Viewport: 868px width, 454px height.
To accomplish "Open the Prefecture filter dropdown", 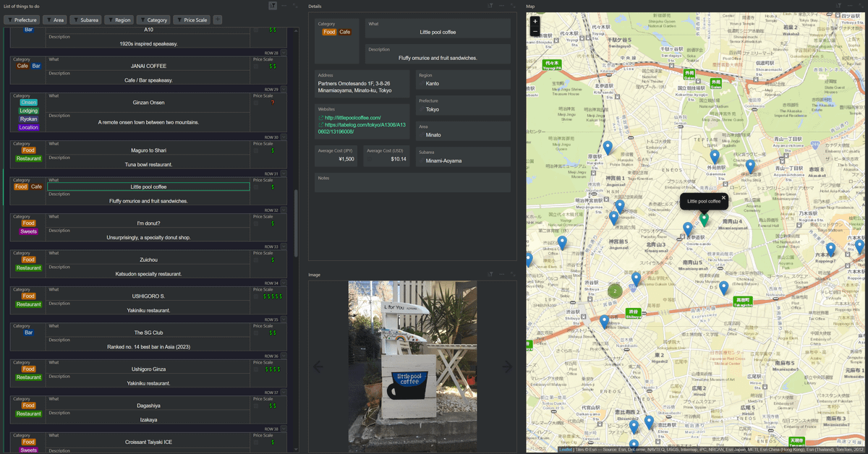I will (x=22, y=20).
